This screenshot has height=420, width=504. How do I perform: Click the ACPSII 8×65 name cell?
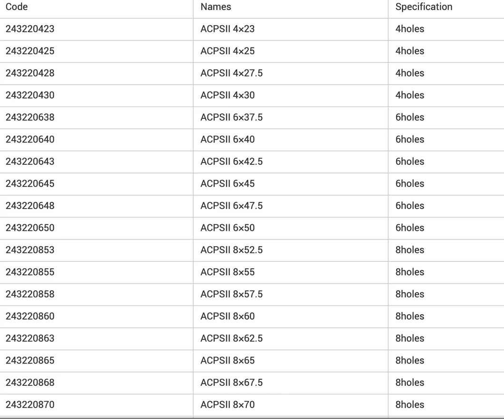point(227,361)
